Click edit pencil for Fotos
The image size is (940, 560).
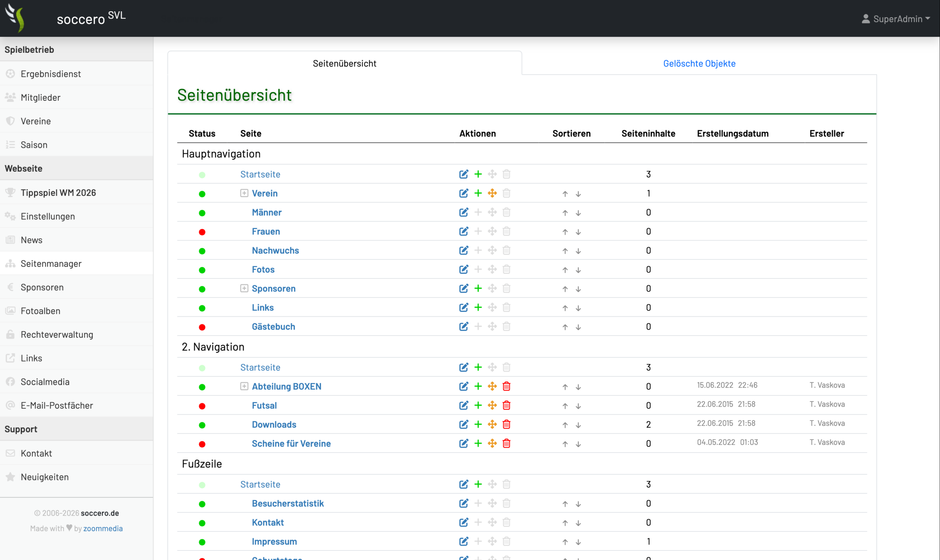[464, 269]
